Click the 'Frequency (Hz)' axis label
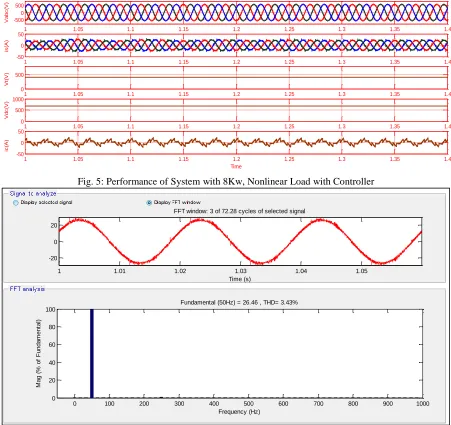451x425 pixels. click(239, 412)
